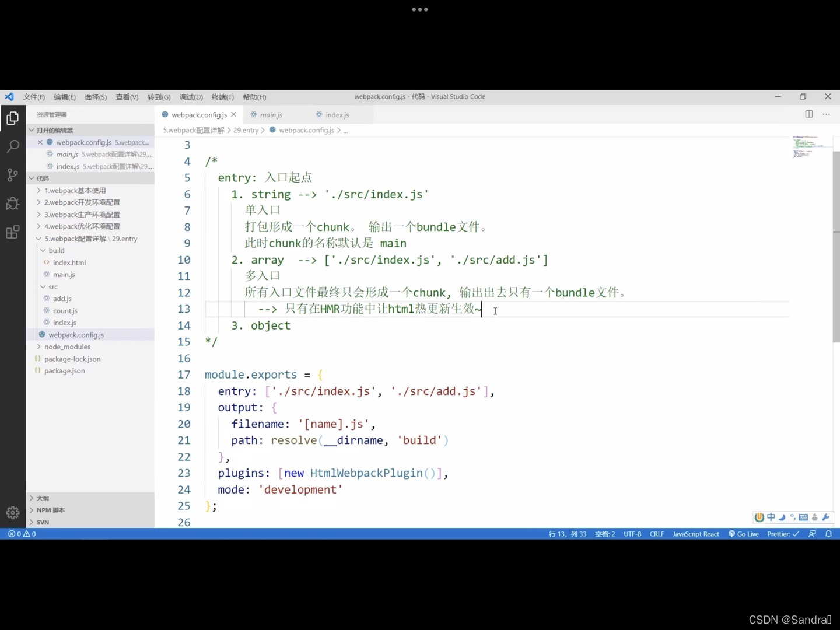This screenshot has height=630, width=840.
Task: Click the orange IME logo icon
Action: pos(759,517)
